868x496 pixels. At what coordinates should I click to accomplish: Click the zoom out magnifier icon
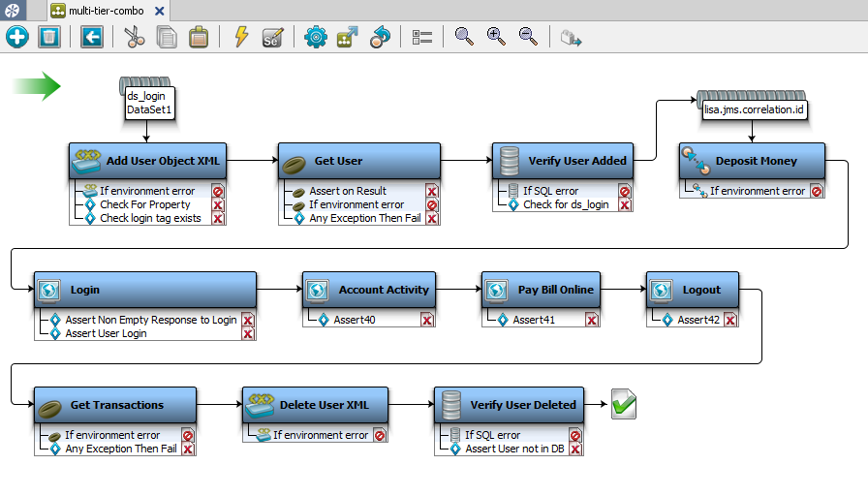pos(528,37)
